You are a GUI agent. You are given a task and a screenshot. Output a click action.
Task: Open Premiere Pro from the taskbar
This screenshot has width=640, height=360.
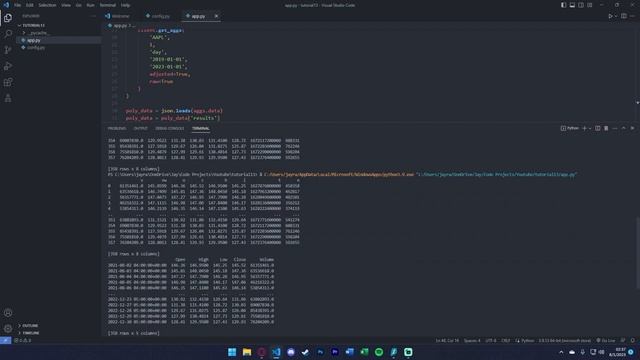coord(335,352)
